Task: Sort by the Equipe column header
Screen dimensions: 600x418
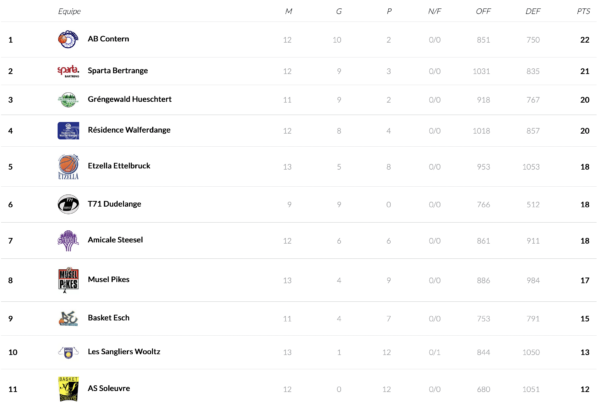Action: 69,11
